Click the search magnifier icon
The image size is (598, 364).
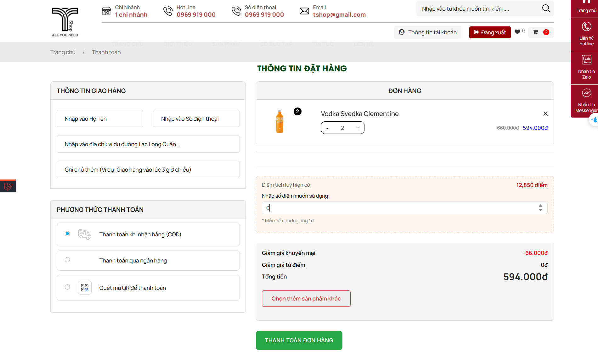[x=546, y=8]
